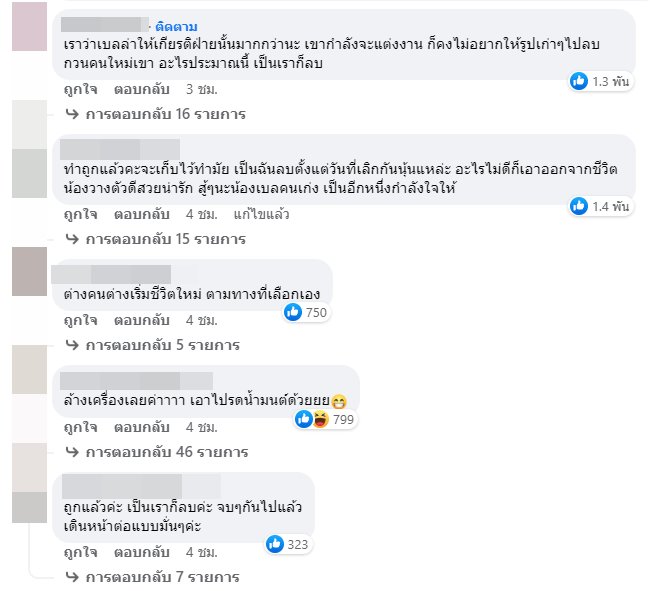Click the reply arrow icon beside 7 replies
The width and height of the screenshot is (650, 591).
[x=71, y=577]
